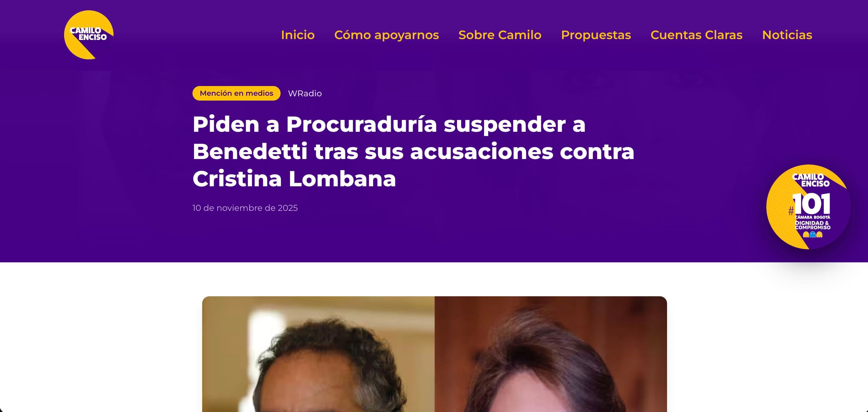Click the large 101 number on badge
Screen dimensions: 868x412
tap(811, 204)
